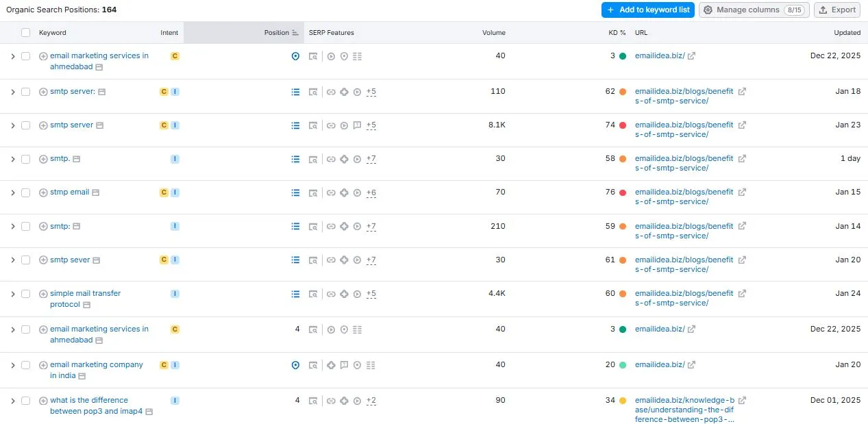Check the select-all checkbox in the table header
This screenshot has height=424, width=868.
coord(25,32)
